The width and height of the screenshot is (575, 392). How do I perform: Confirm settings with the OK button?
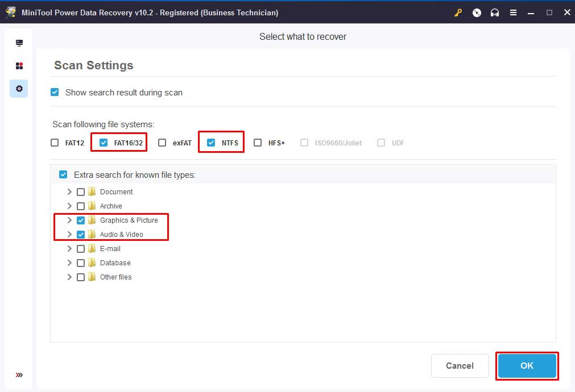click(527, 366)
